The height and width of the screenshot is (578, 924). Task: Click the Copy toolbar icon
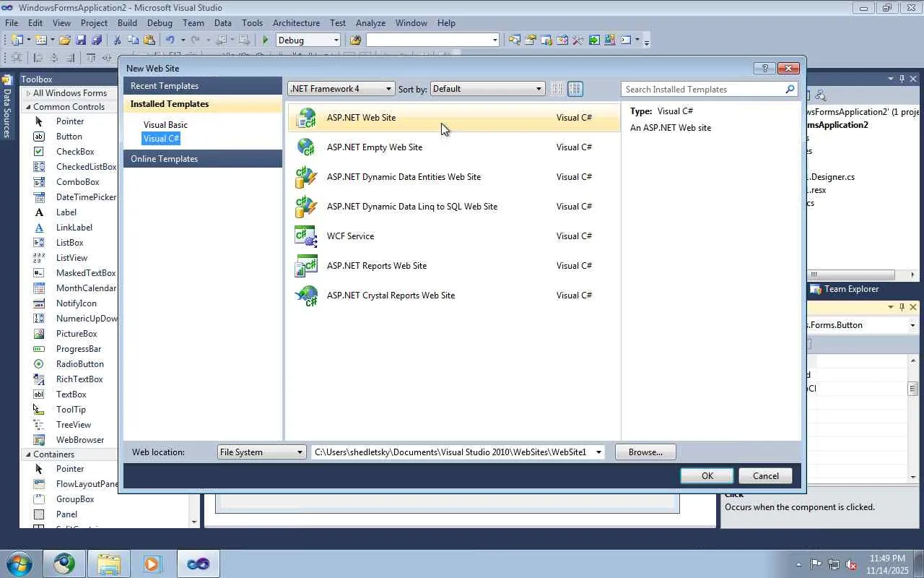tap(133, 40)
